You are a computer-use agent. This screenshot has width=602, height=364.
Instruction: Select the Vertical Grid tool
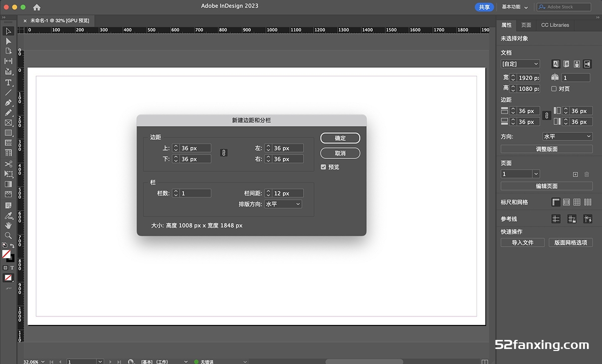coord(9,152)
